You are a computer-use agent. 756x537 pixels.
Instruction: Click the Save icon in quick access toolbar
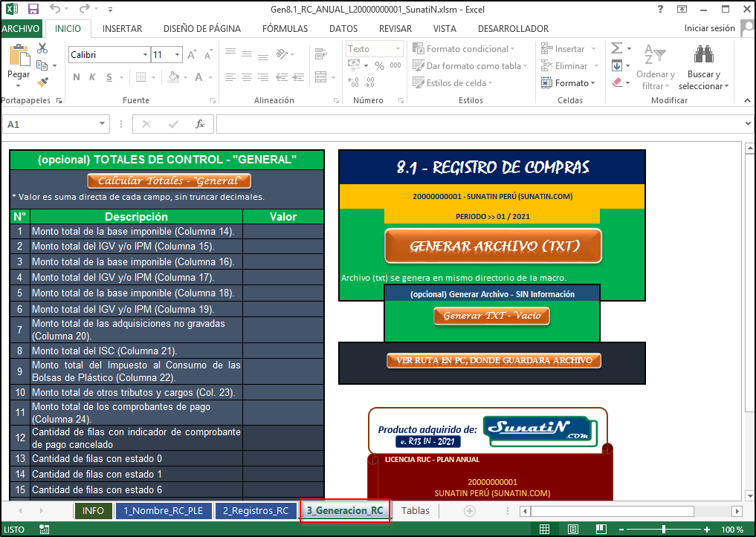(33, 9)
